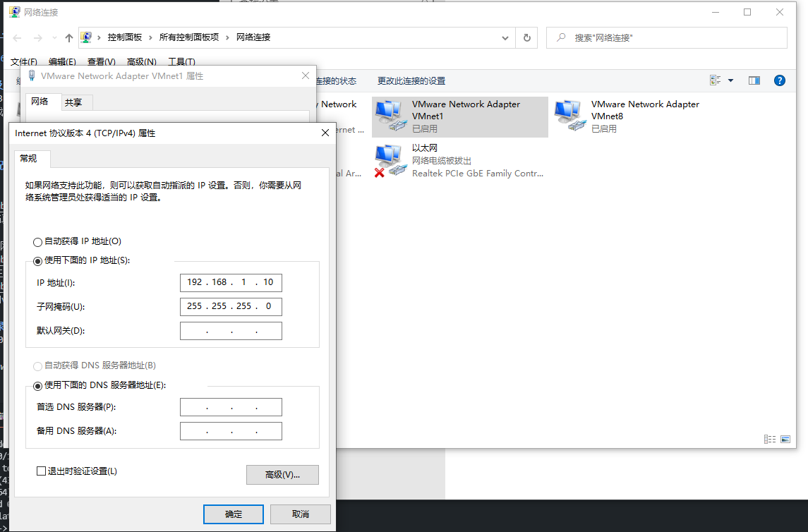Expand the chevron after 控制面板 breadcrumb
This screenshot has width=808, height=532.
pos(150,37)
